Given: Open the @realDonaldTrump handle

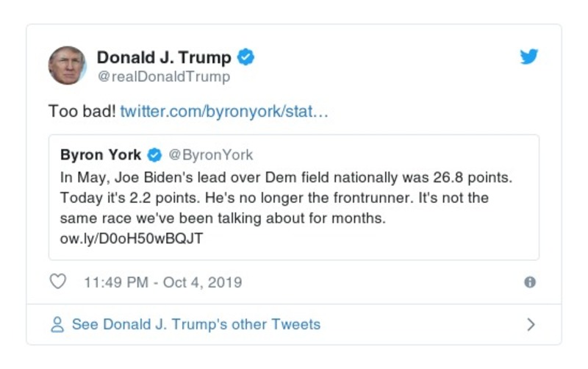Looking at the screenshot, I should [163, 76].
